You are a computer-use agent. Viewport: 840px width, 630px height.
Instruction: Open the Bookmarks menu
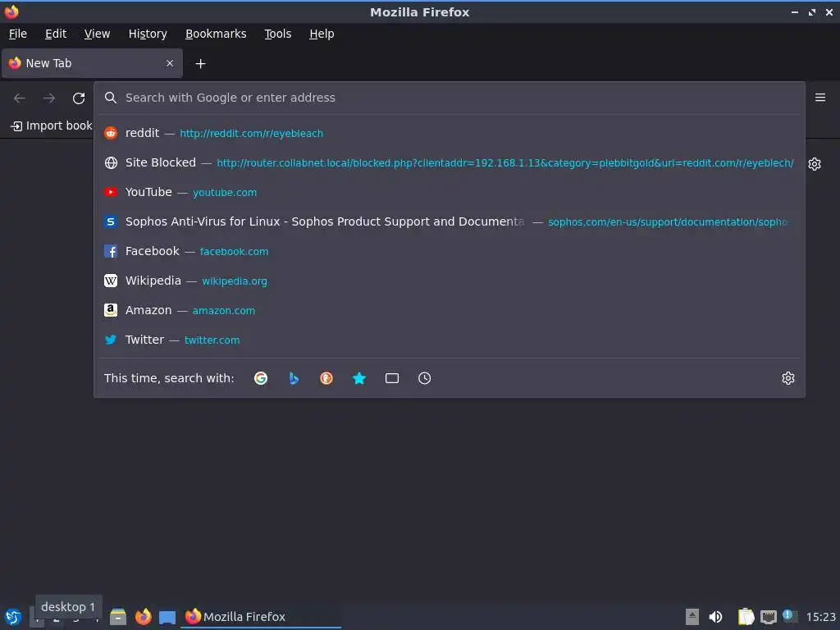pyautogui.click(x=216, y=34)
